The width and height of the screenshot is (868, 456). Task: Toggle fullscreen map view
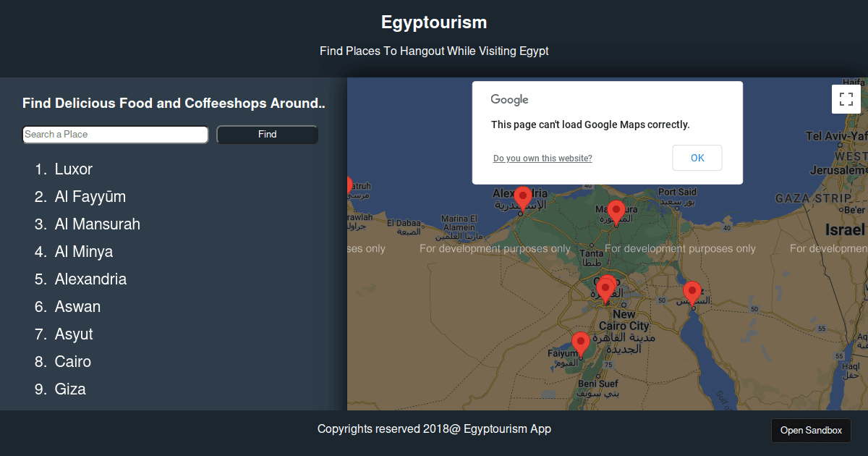[x=846, y=99]
